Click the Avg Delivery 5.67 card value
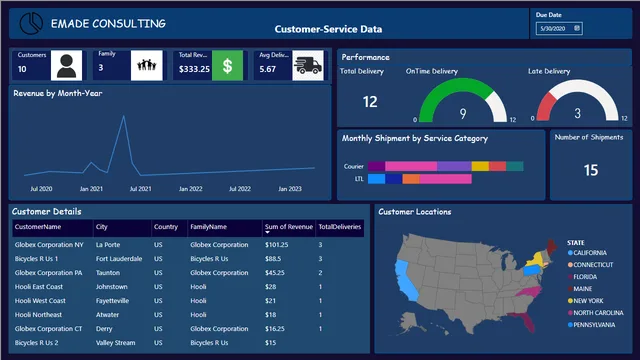 click(267, 69)
